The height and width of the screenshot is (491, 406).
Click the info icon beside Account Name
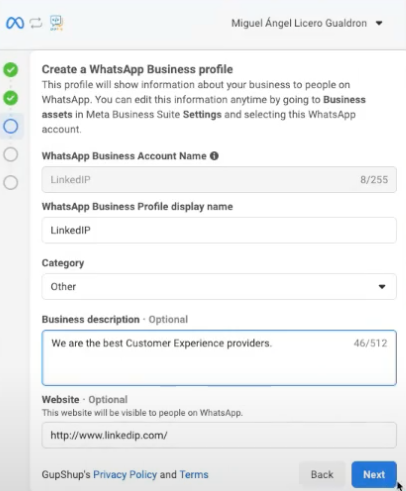click(x=214, y=156)
